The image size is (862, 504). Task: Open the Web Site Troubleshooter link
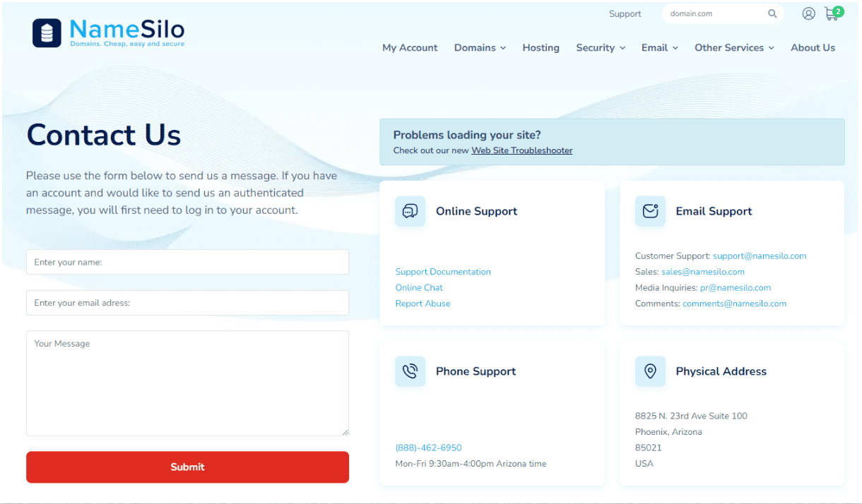(522, 150)
